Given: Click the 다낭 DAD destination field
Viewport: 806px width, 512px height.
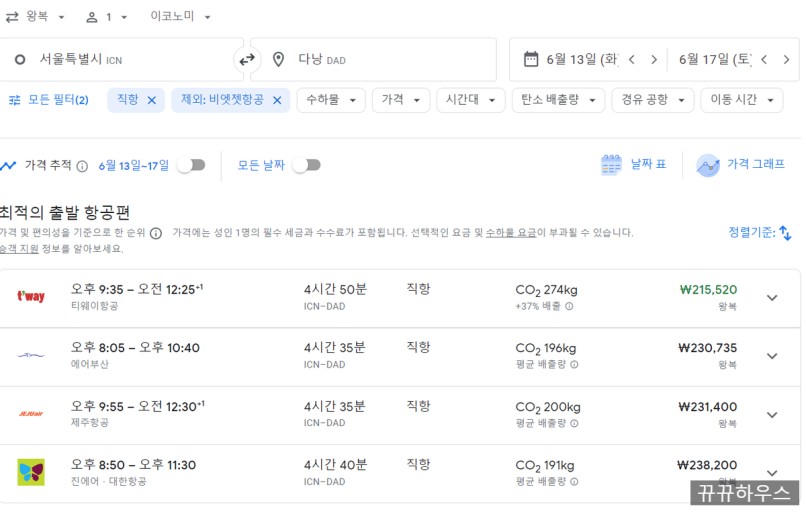Looking at the screenshot, I should pos(373,60).
